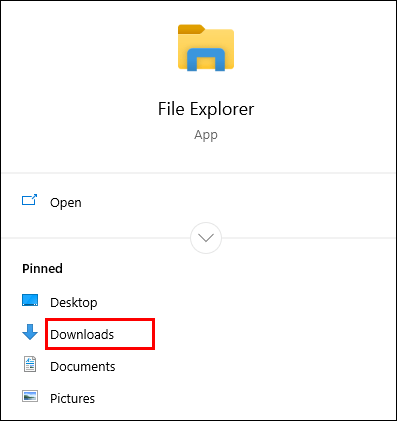This screenshot has width=397, height=421.
Task: Open the File Explorer app via Open label
Action: click(x=66, y=203)
